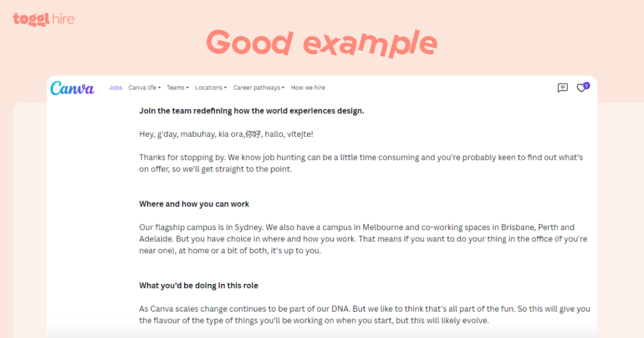Click the purple "0" saved jobs badge
Screen dimensions: 644x338
point(586,84)
